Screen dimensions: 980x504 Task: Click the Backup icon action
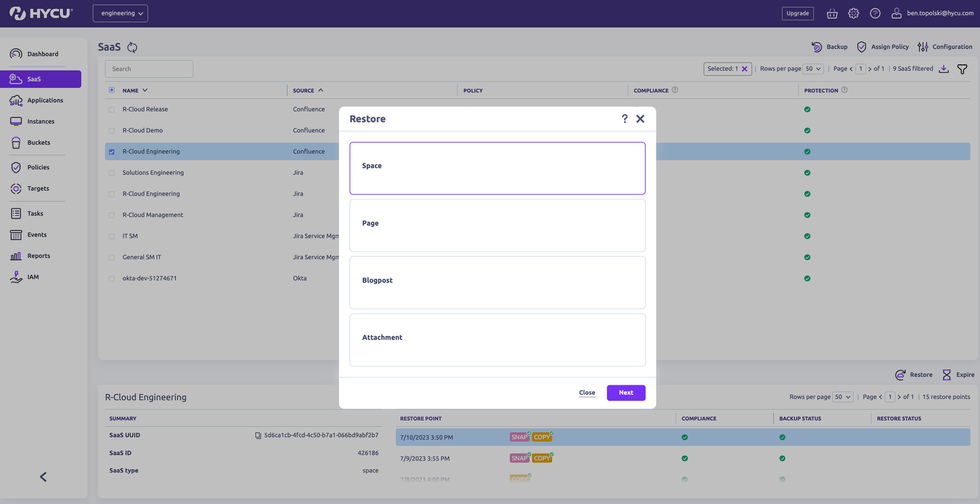tap(817, 47)
